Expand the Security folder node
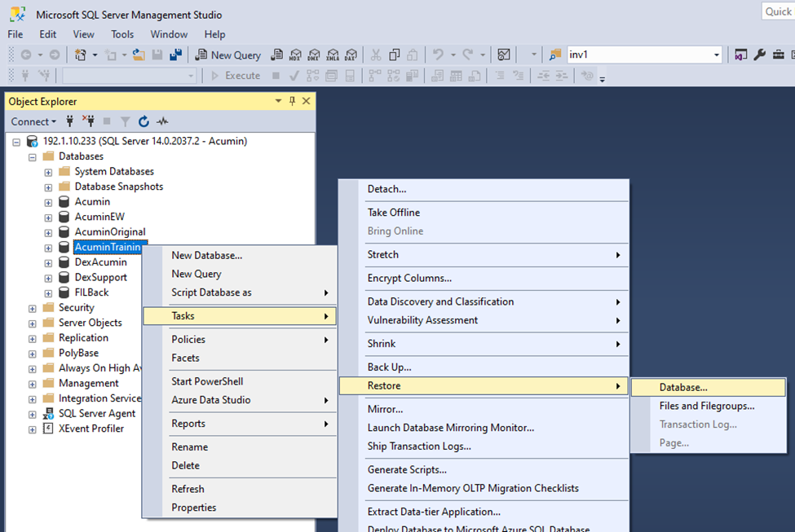The height and width of the screenshot is (532, 795). pyautogui.click(x=33, y=309)
